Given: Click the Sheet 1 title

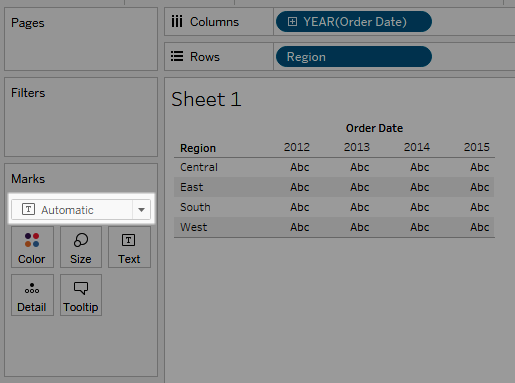Looking at the screenshot, I should (x=206, y=99).
